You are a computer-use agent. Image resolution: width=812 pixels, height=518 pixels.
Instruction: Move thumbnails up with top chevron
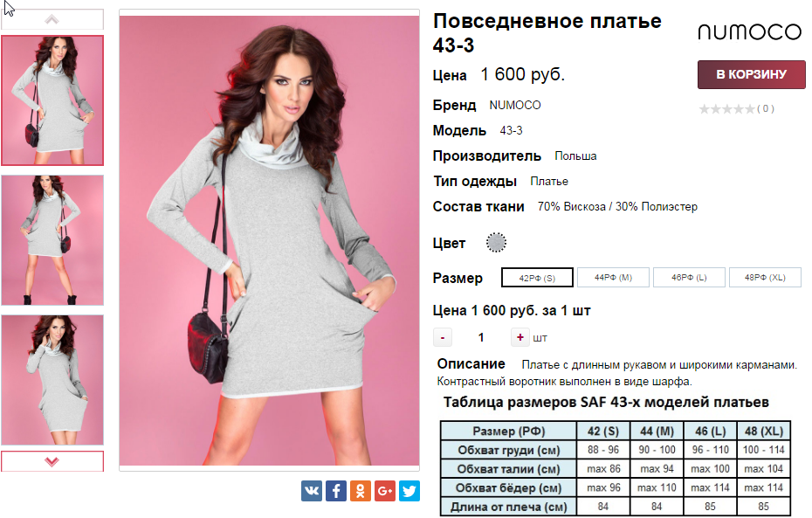[52, 20]
